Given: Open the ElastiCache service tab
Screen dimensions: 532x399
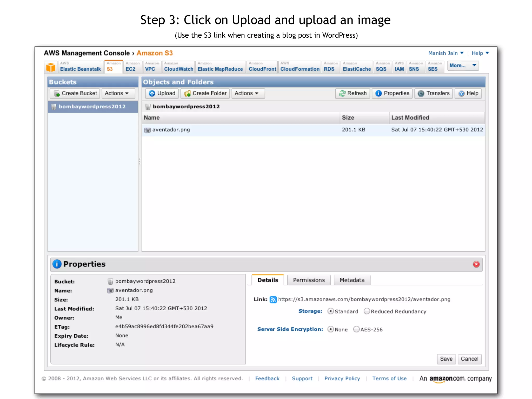Looking at the screenshot, I should [x=357, y=67].
